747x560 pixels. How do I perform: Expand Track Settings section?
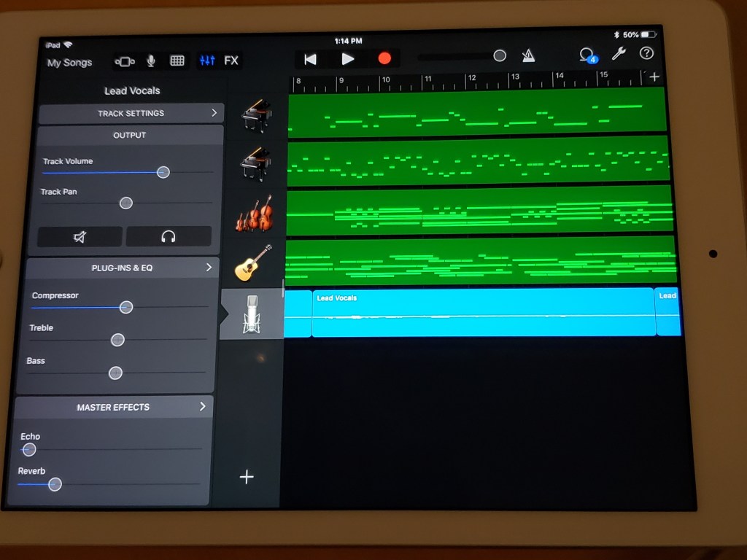[x=131, y=113]
